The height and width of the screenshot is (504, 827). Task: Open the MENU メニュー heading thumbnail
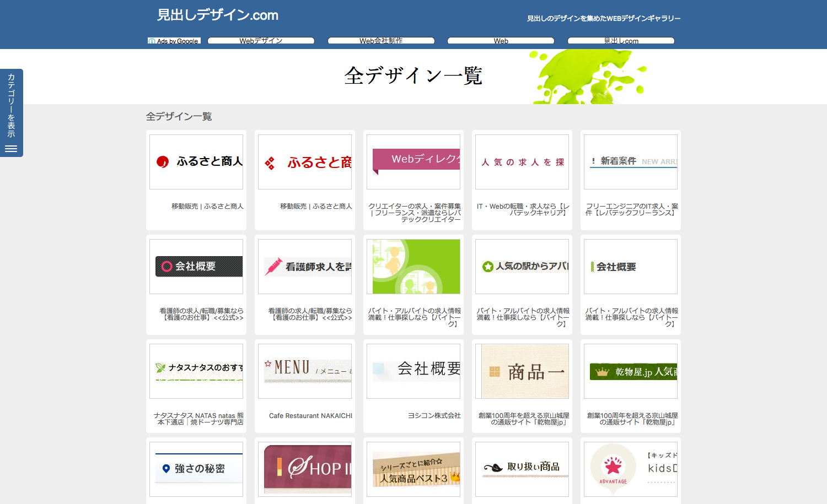coord(305,371)
